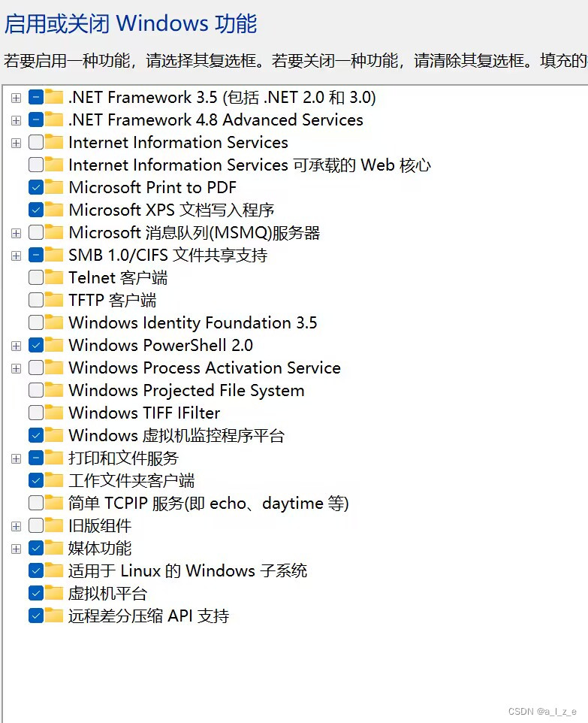
Task: Select the 工作文件夹客户端 entry
Action: click(x=131, y=480)
